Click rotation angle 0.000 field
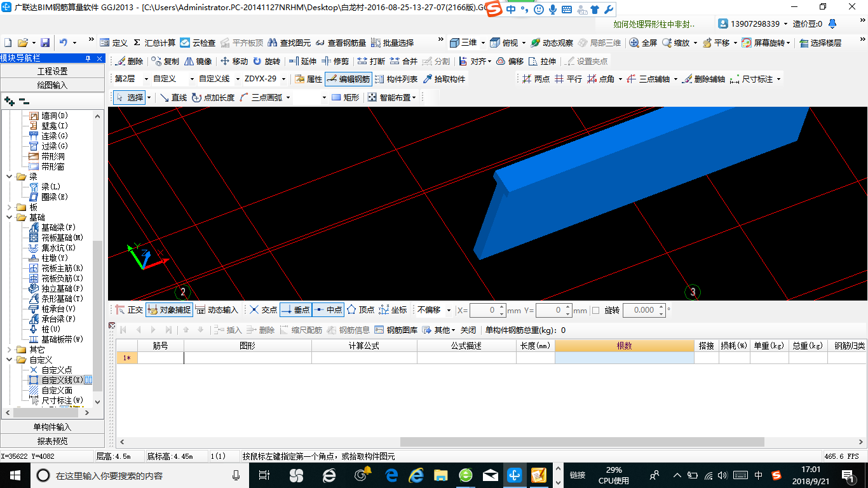 644,310
